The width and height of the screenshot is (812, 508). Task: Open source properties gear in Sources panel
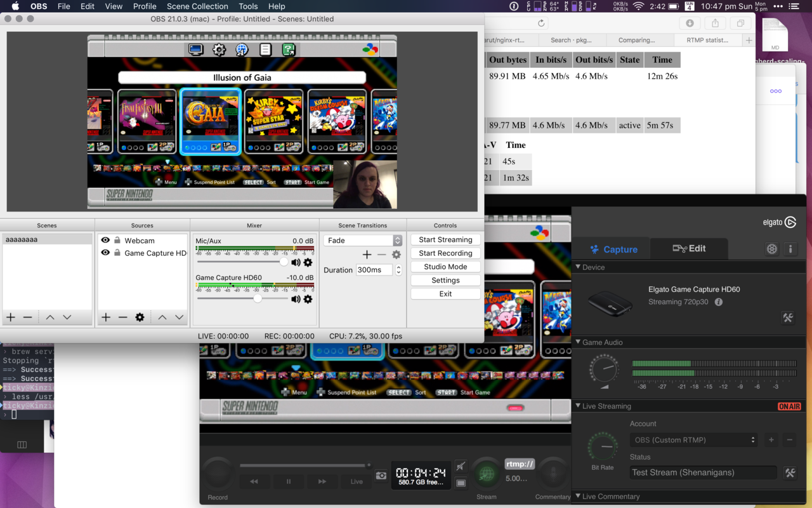point(140,317)
